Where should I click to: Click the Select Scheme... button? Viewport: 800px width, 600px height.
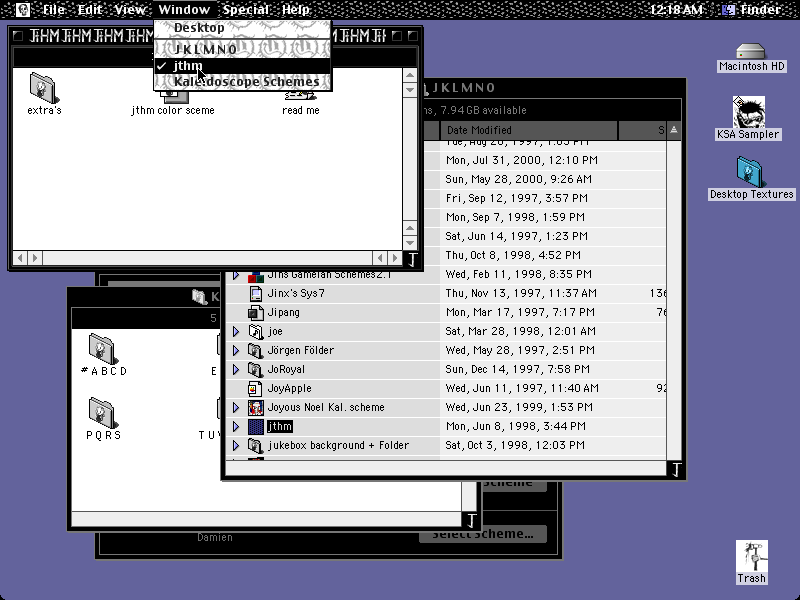(x=483, y=534)
